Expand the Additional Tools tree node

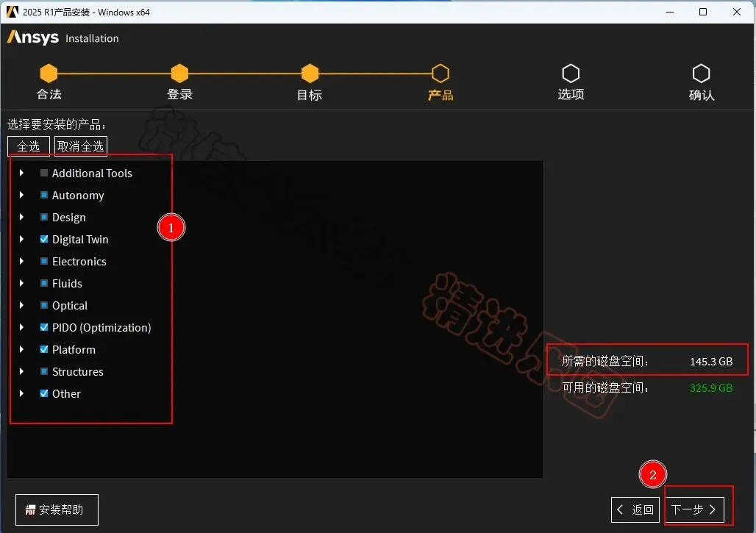21,173
